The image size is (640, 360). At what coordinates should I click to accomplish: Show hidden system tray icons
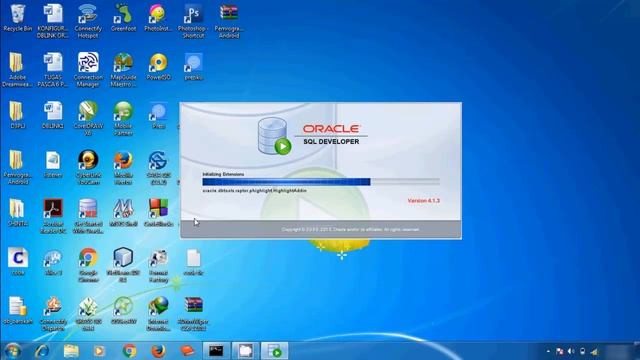(548, 351)
